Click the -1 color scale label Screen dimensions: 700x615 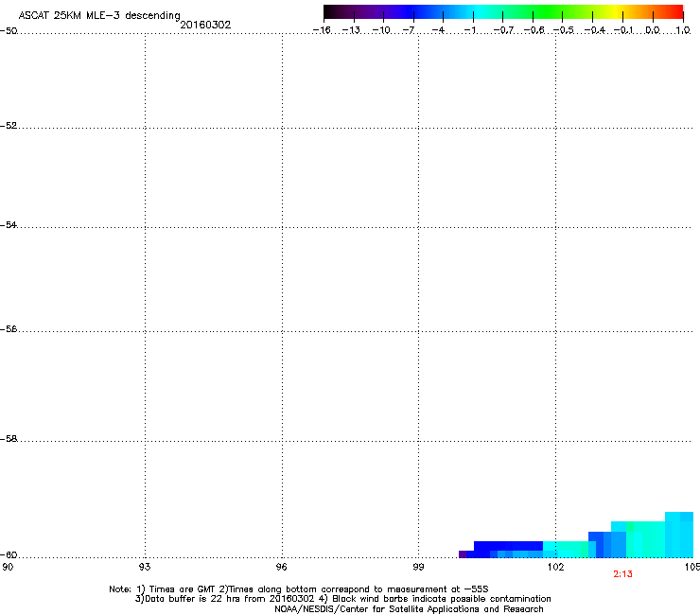tap(469, 30)
